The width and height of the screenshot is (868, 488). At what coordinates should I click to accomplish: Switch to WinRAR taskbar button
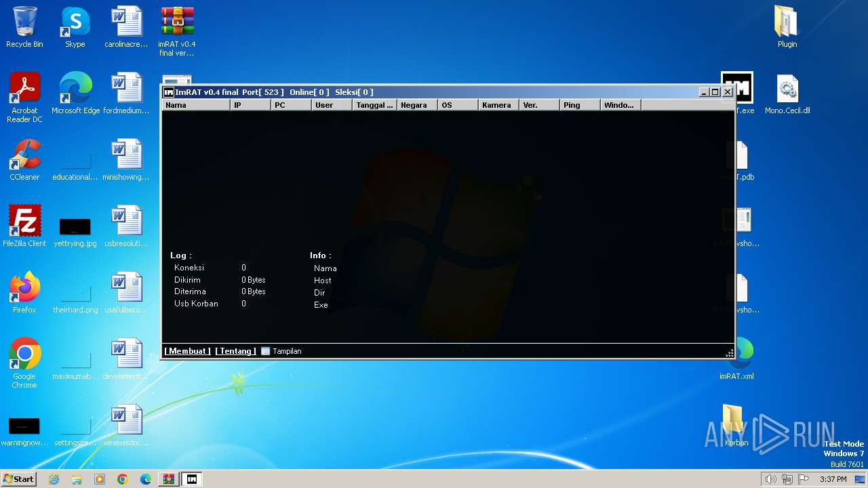tap(168, 479)
